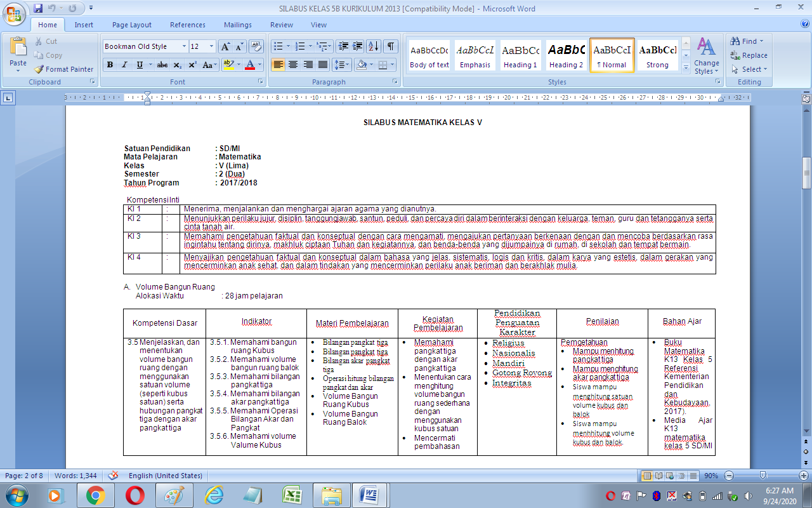
Task: Open the borders dropdown
Action: [x=385, y=65]
